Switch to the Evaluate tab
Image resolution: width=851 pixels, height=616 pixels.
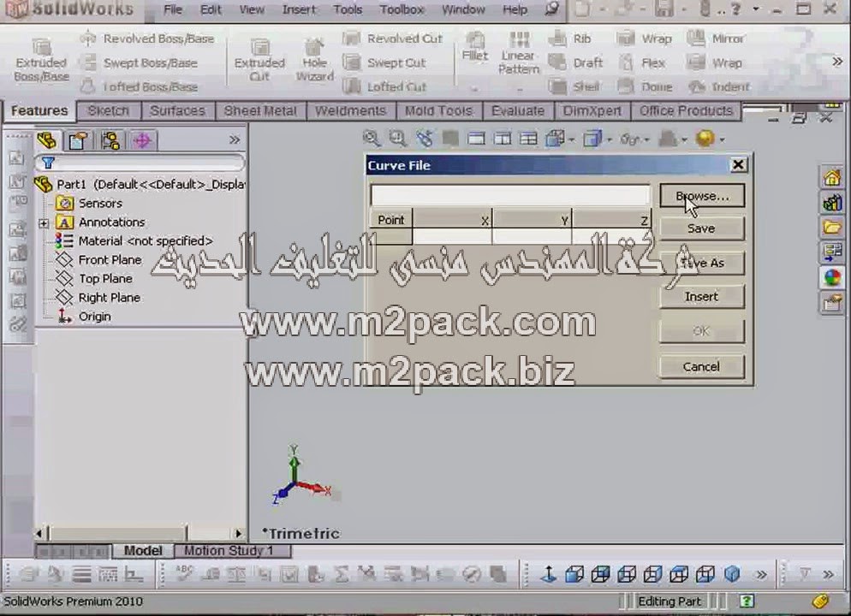(x=518, y=110)
